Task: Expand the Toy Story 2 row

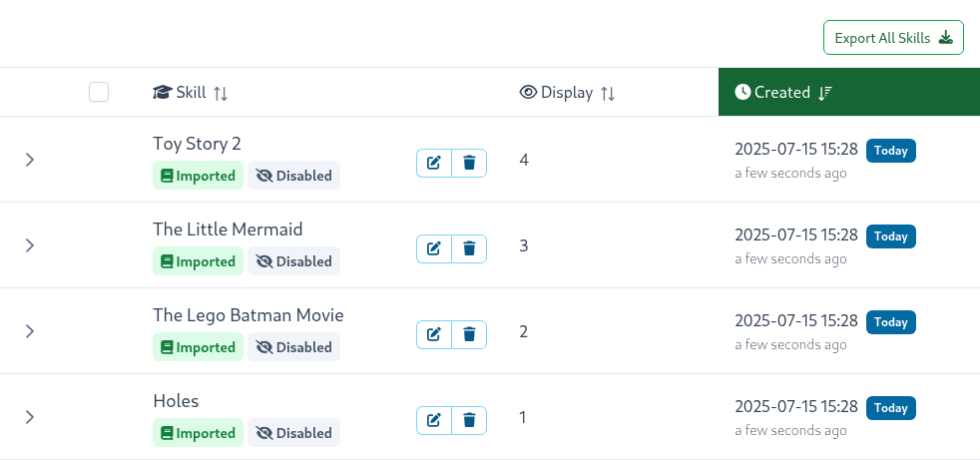Action: [x=29, y=160]
